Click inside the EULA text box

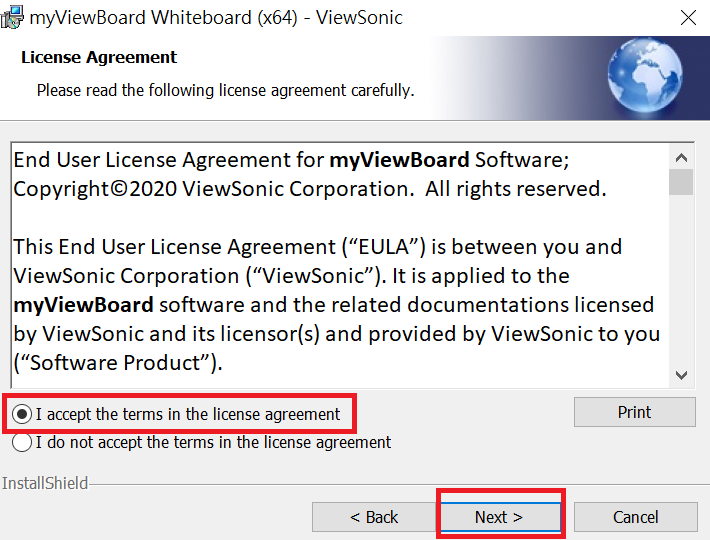coord(340,265)
